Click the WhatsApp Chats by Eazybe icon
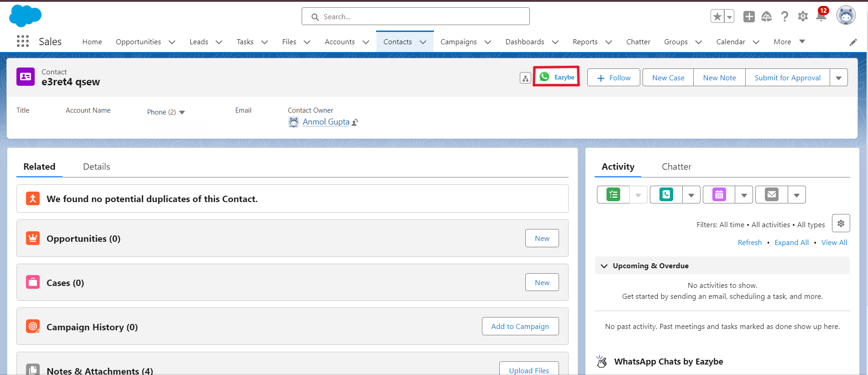The width and height of the screenshot is (868, 375). 601,361
